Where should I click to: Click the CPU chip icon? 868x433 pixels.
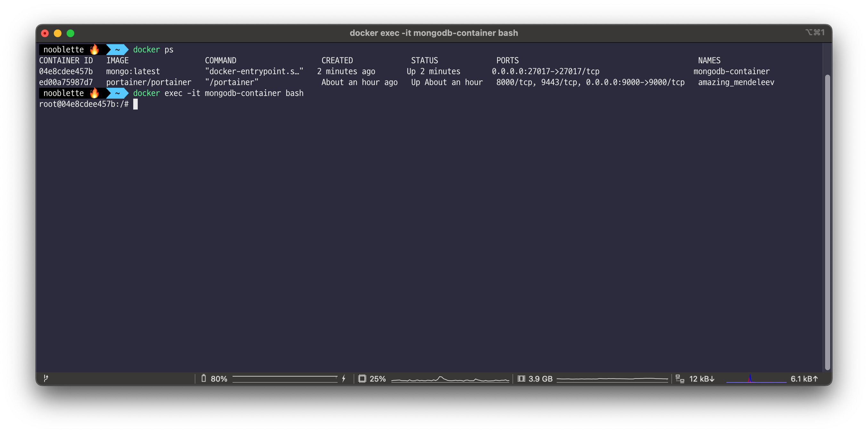(362, 379)
